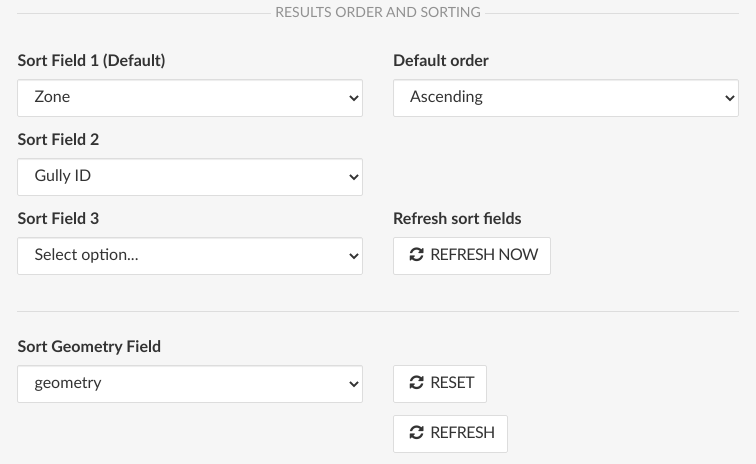Click the 'Results Order and Sorting' section heading

tap(378, 13)
